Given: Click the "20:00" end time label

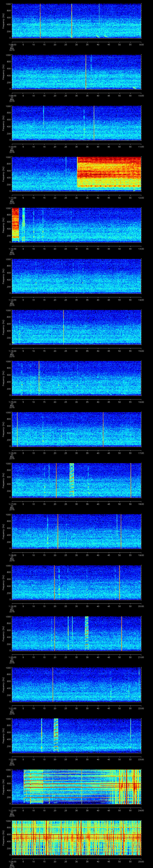Looking at the screenshot, I should coord(141,606).
